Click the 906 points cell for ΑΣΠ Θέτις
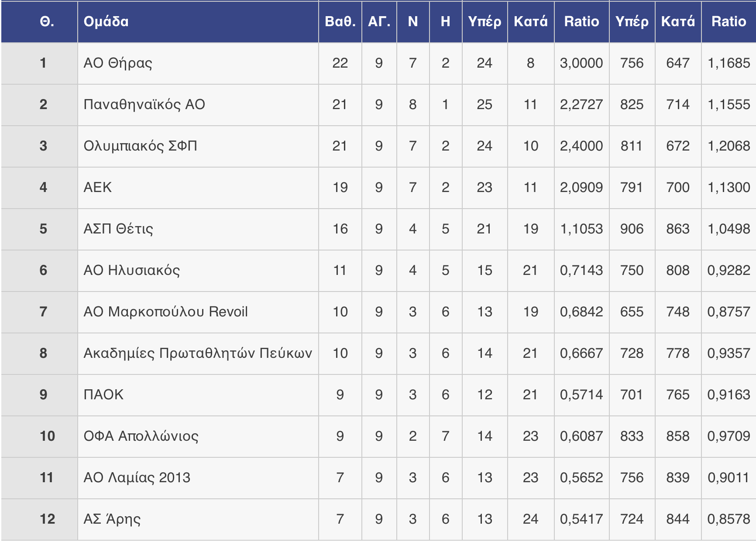The height and width of the screenshot is (542, 756). point(632,229)
